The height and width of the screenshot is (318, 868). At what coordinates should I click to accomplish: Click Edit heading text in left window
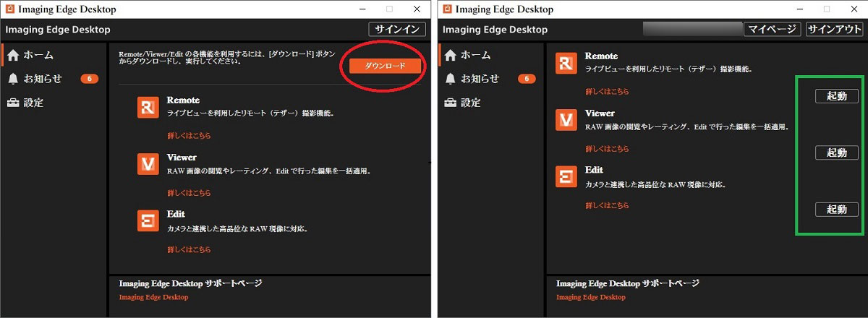(176, 214)
